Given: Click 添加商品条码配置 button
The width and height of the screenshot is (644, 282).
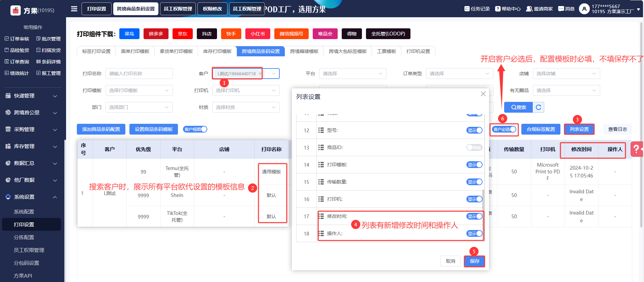Looking at the screenshot, I should click(x=101, y=129).
